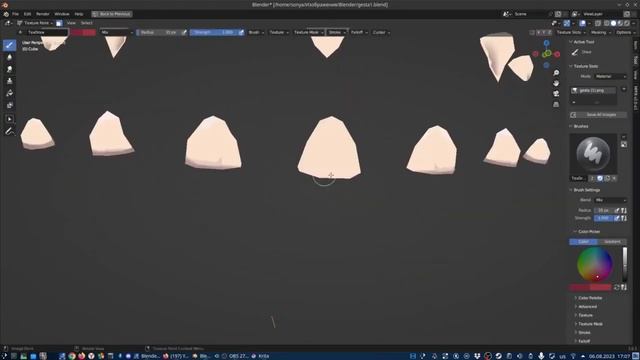Click the Blender logo menu icon
This screenshot has width=640, height=360.
pyautogui.click(x=6, y=14)
